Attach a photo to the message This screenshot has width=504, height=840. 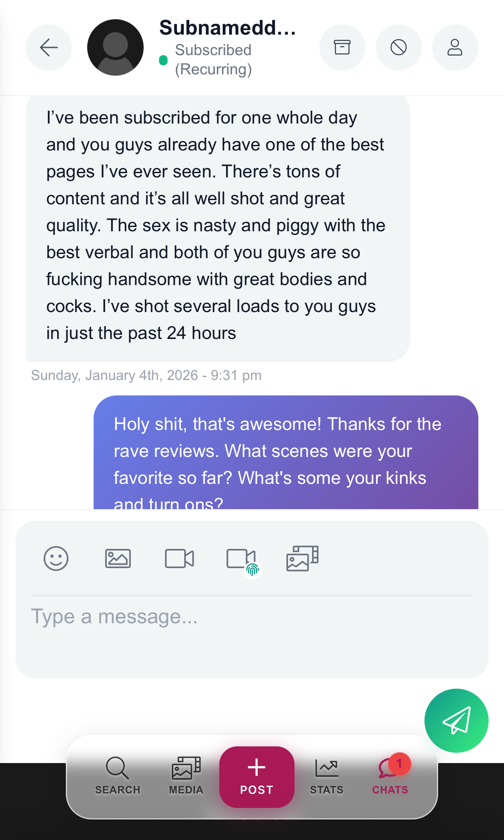coord(118,558)
